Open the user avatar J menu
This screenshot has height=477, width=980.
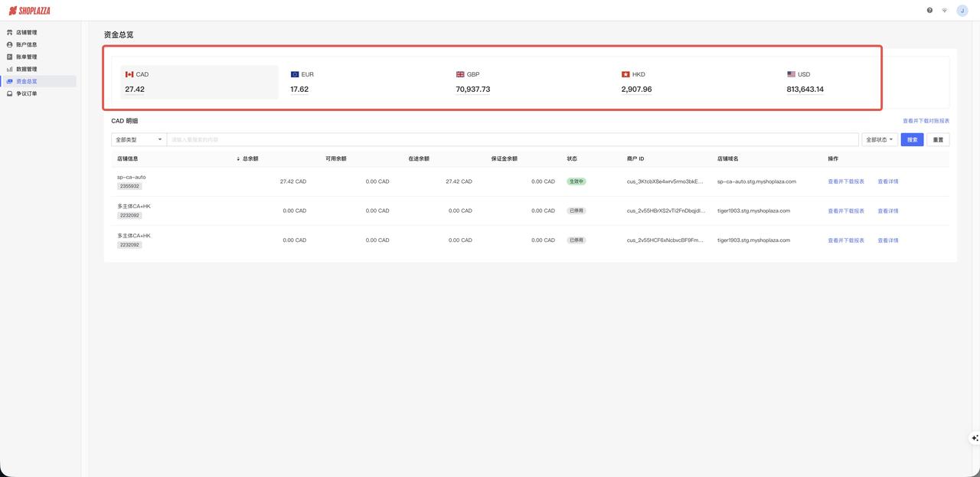[x=962, y=11]
